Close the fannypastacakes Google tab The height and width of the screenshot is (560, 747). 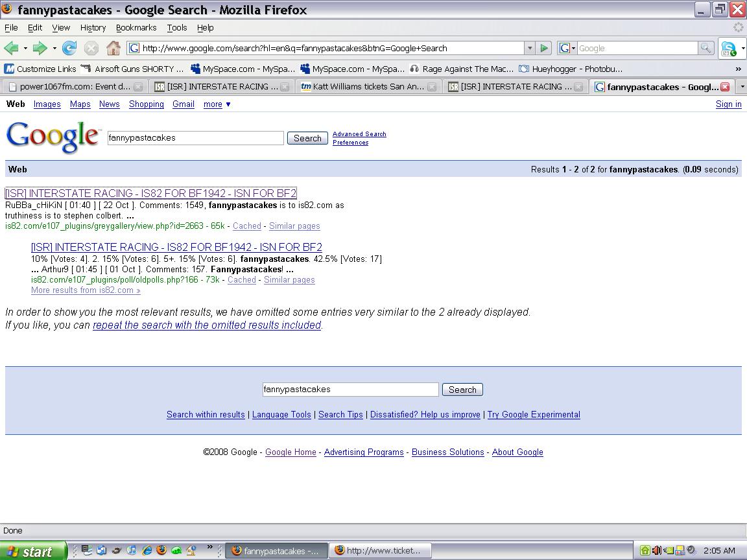point(725,87)
